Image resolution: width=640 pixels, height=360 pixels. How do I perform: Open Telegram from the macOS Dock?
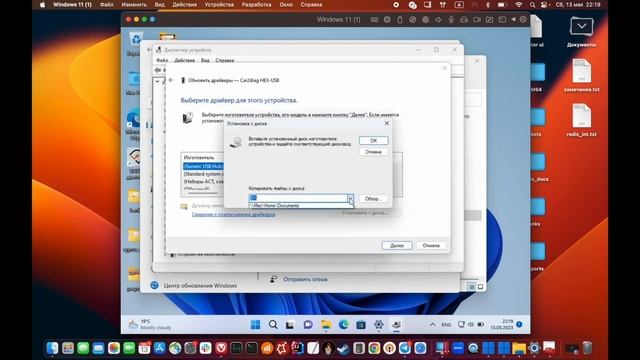(404, 348)
